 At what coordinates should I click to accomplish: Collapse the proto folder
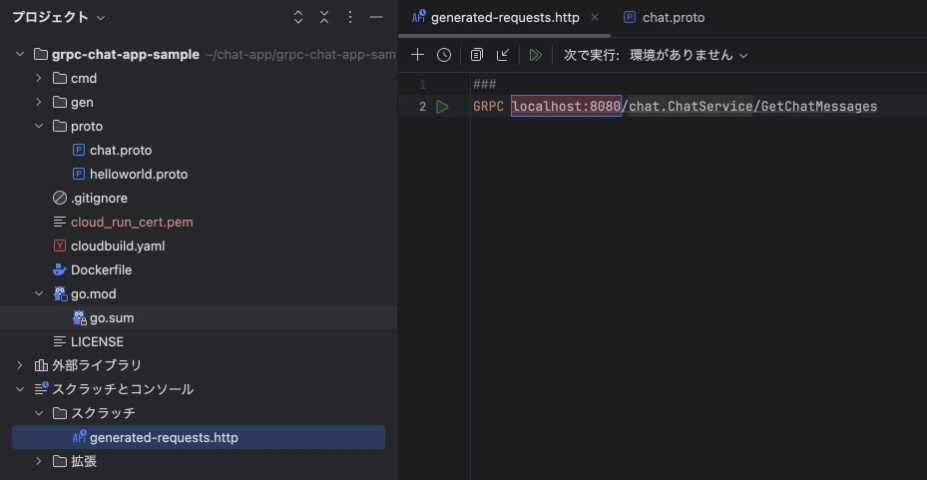pyautogui.click(x=39, y=126)
